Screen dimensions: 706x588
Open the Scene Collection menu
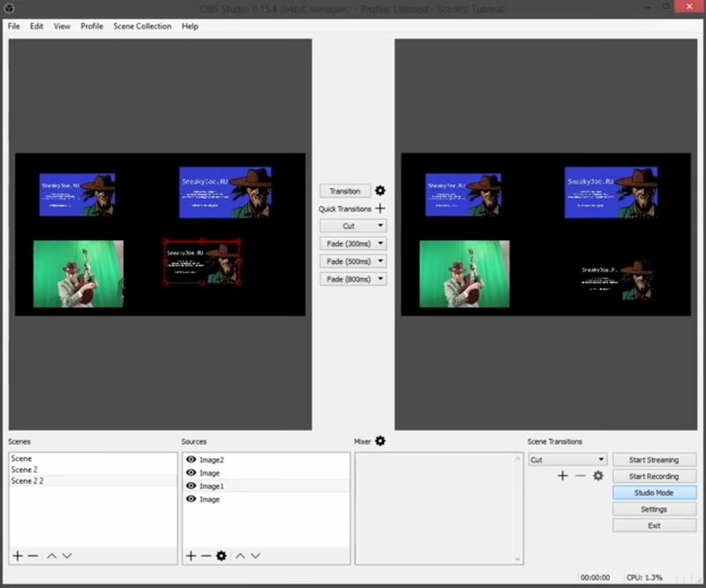click(142, 26)
